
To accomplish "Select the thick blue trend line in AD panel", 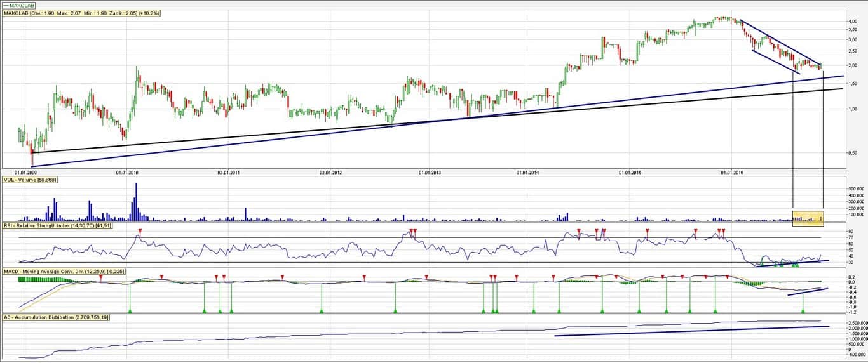I will pos(691,331).
